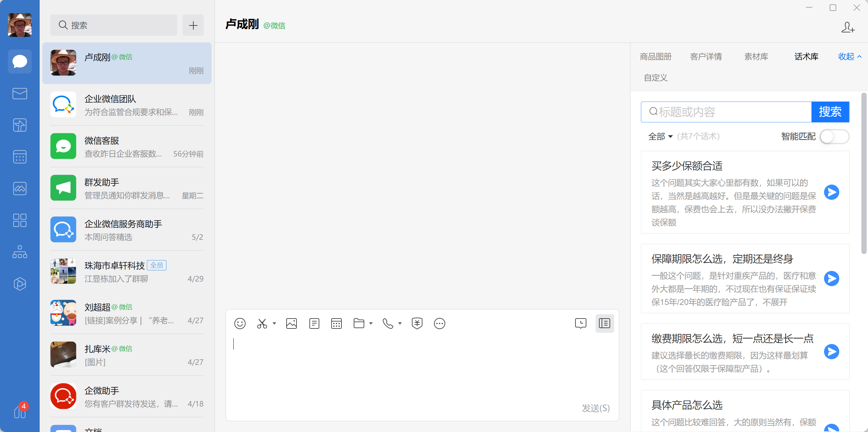Click the blue 搜索 button
This screenshot has height=432, width=868.
[830, 112]
